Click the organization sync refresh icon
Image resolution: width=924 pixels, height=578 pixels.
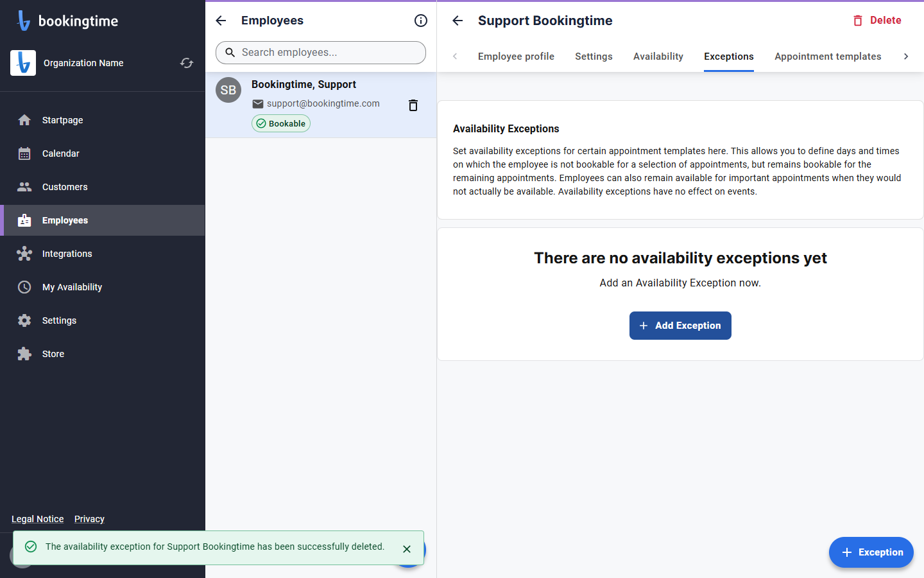tap(187, 63)
